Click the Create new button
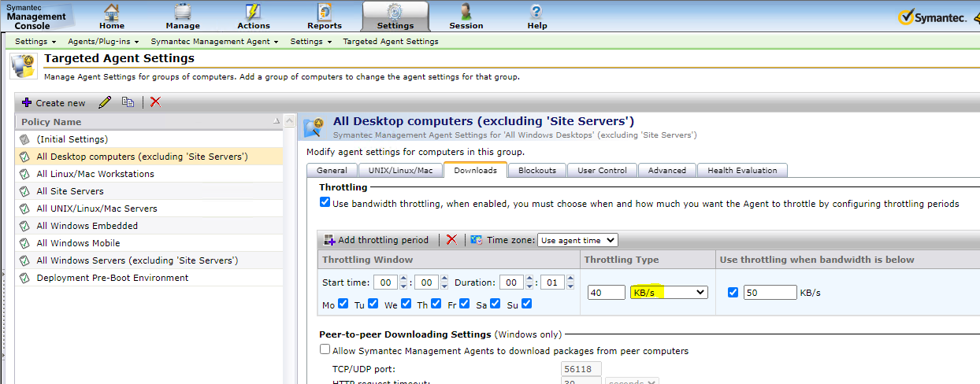The image size is (980, 384). tap(54, 102)
